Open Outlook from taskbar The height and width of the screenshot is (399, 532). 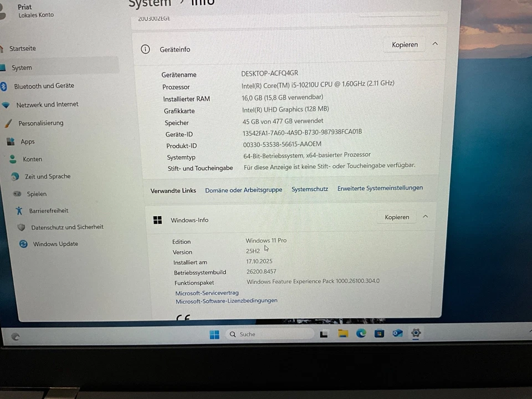pyautogui.click(x=397, y=333)
